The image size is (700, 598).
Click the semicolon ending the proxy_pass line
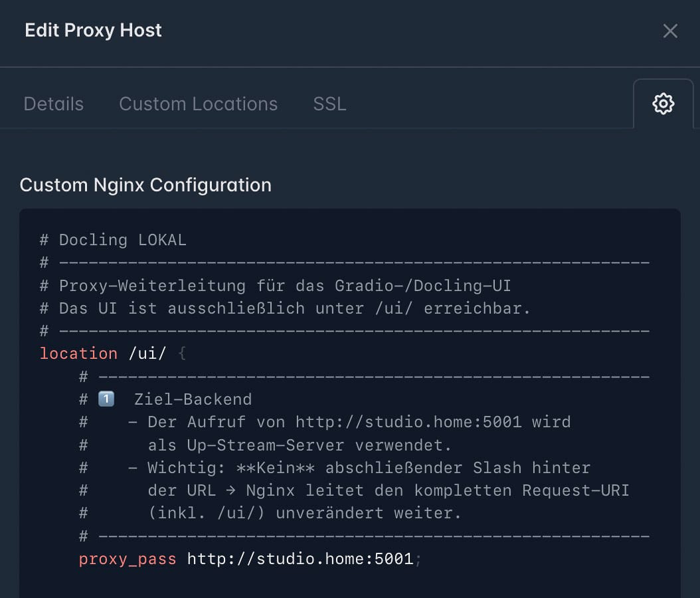point(418,559)
